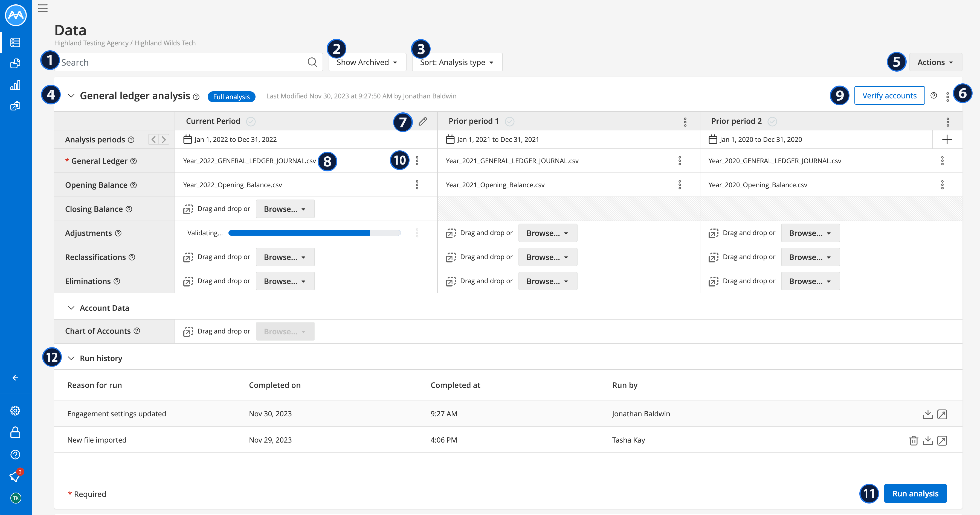Open the hamburger navigation menu

click(43, 8)
